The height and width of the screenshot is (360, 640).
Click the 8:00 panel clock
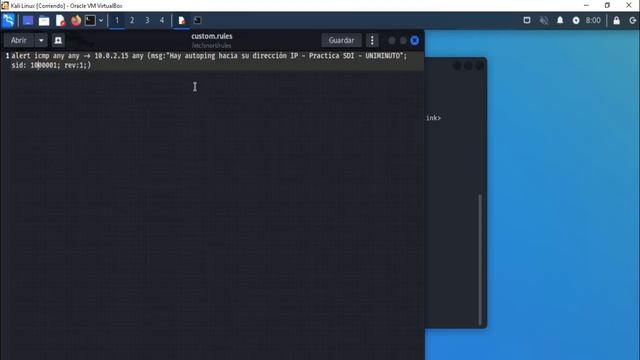[593, 20]
